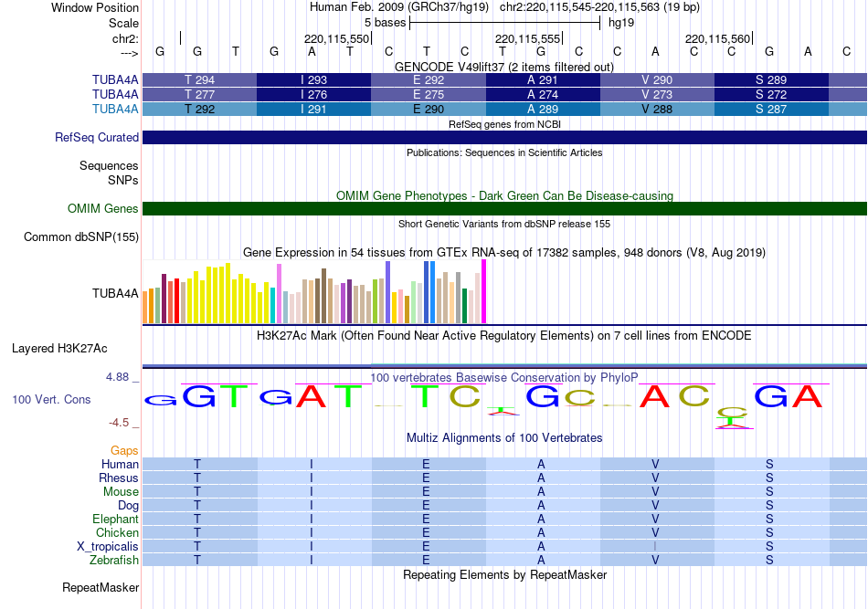Select the I 276 codon box
Image resolution: width=868 pixels, height=609 pixels.
314,95
